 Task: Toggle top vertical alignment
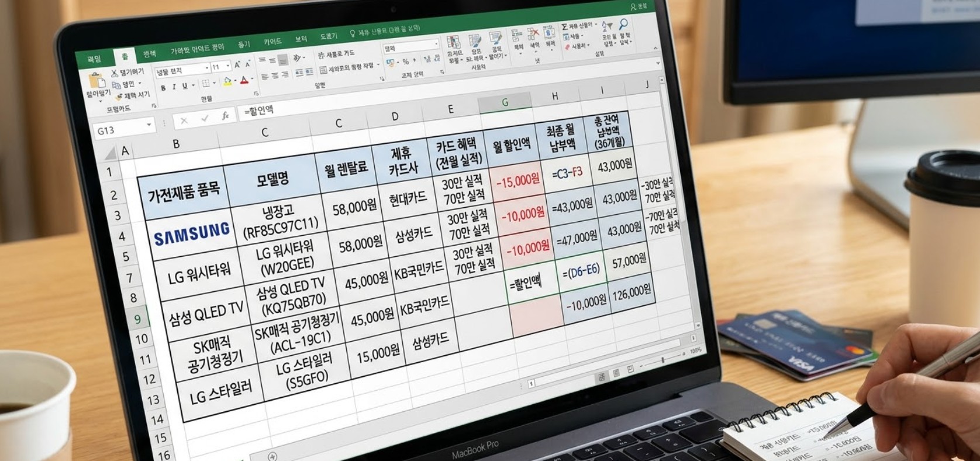pos(263,60)
